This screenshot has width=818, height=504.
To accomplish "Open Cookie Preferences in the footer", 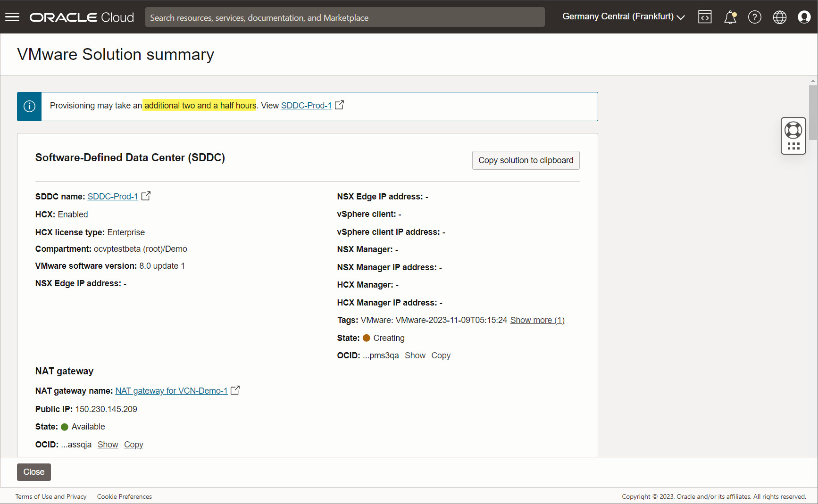I will coord(124,496).
